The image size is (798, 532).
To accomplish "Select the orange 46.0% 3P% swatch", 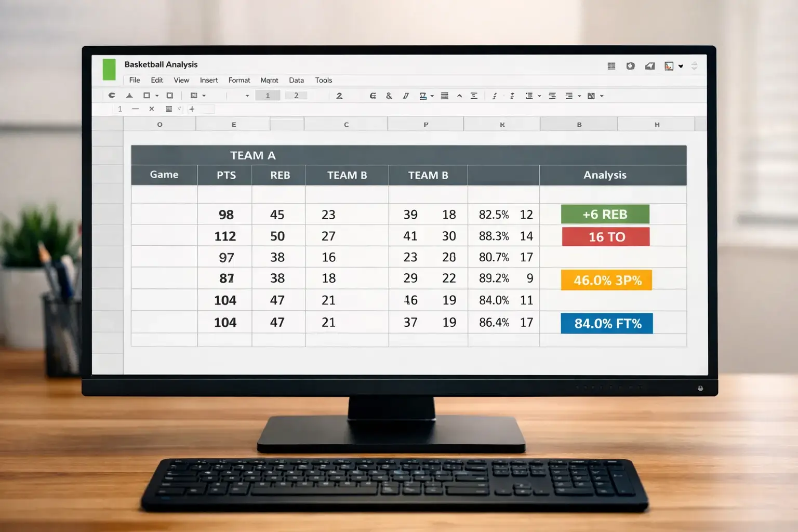I will tap(606, 280).
